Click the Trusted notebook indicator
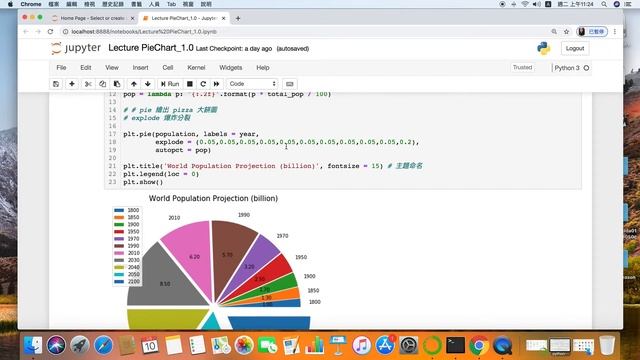Image resolution: width=640 pixels, height=360 pixels. (x=522, y=67)
